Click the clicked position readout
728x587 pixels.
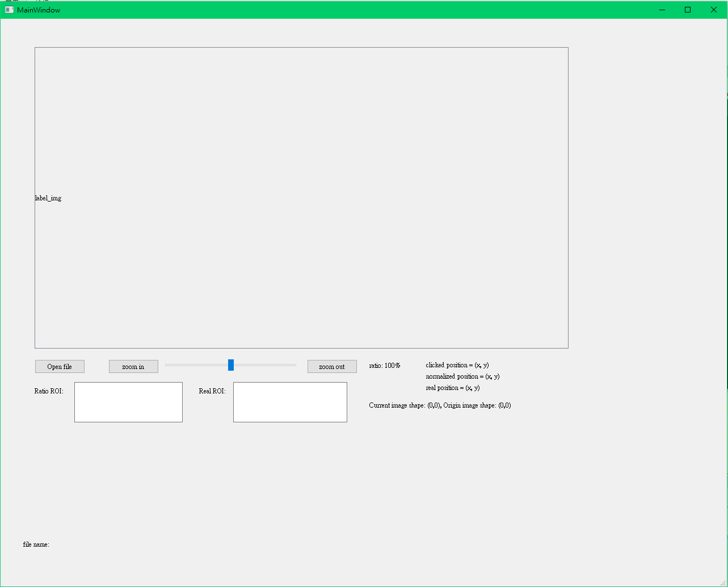457,365
